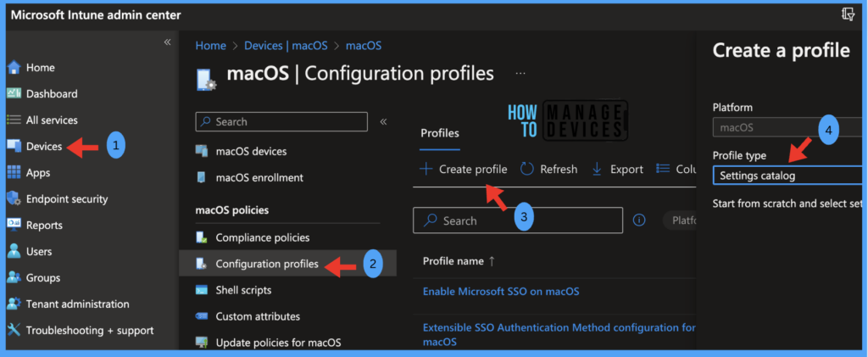The height and width of the screenshot is (357, 868).
Task: Click the Troubleshooting + support wrench icon
Action: (x=14, y=330)
